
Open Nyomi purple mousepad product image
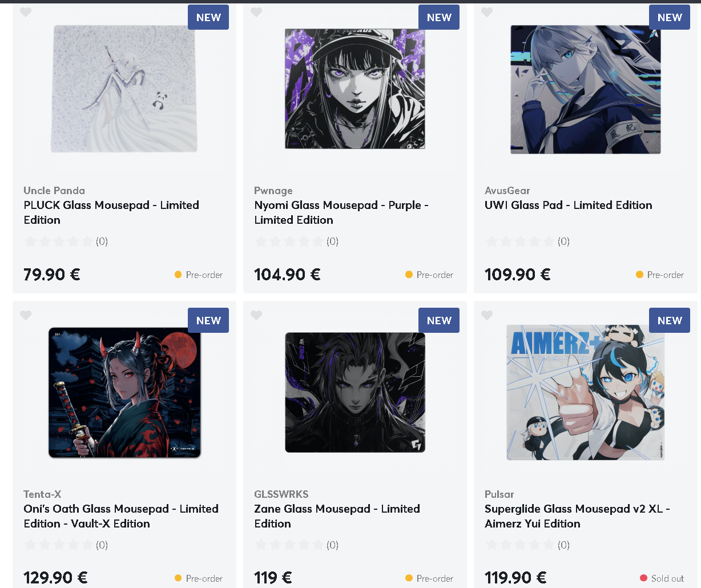[x=355, y=88]
